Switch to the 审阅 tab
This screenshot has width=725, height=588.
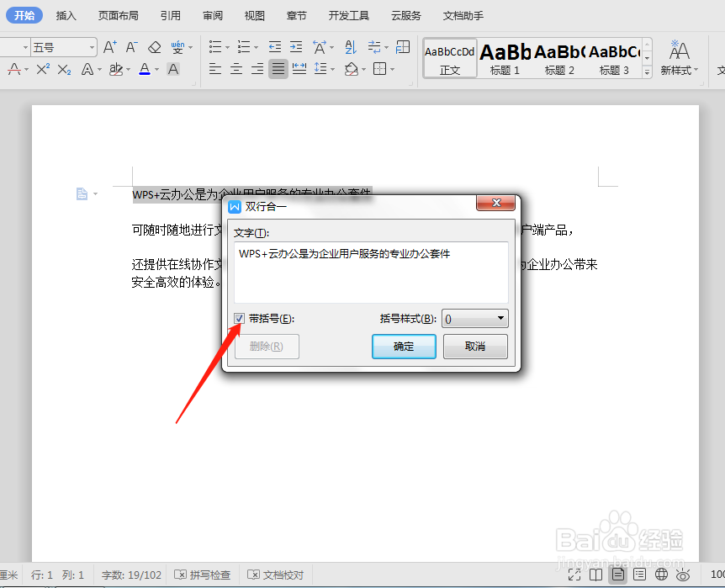[212, 16]
